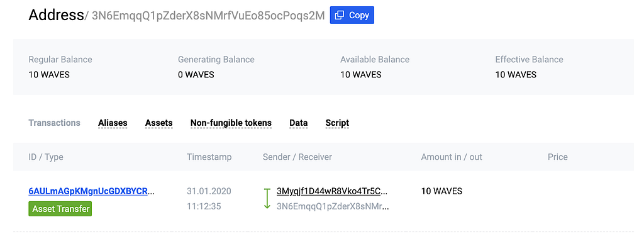Click the Available Balance value
The image size is (644, 244).
(x=360, y=75)
